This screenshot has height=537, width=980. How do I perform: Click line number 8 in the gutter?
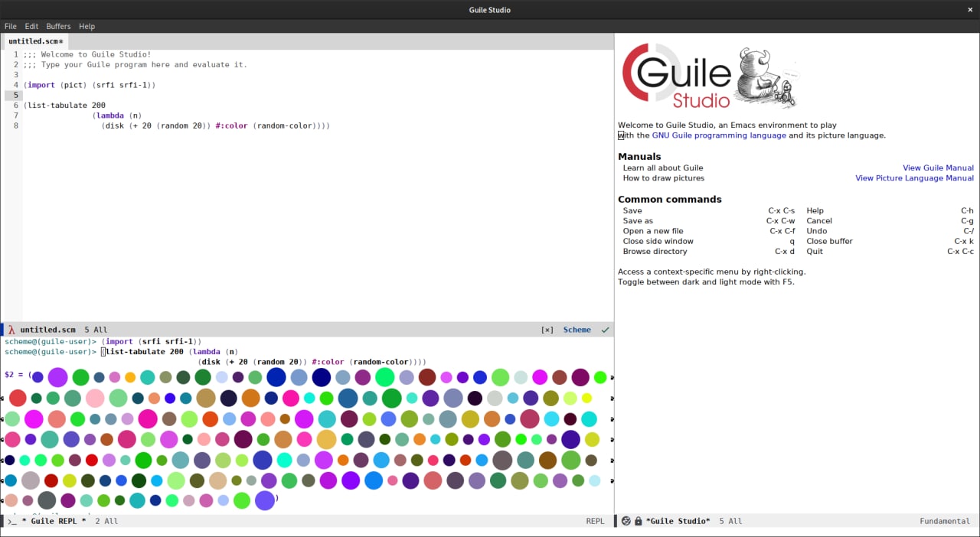(15, 125)
